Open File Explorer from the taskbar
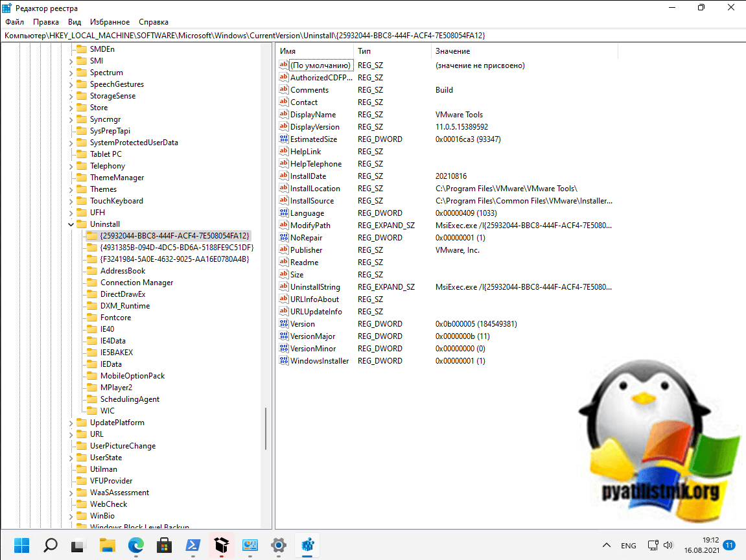Screen dimensions: 746x560 (x=106, y=544)
